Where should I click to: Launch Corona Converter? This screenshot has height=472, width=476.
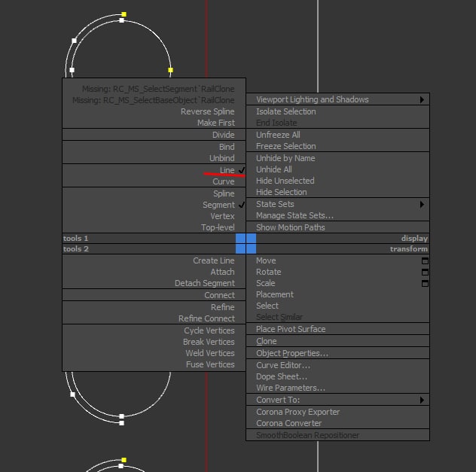click(x=288, y=424)
